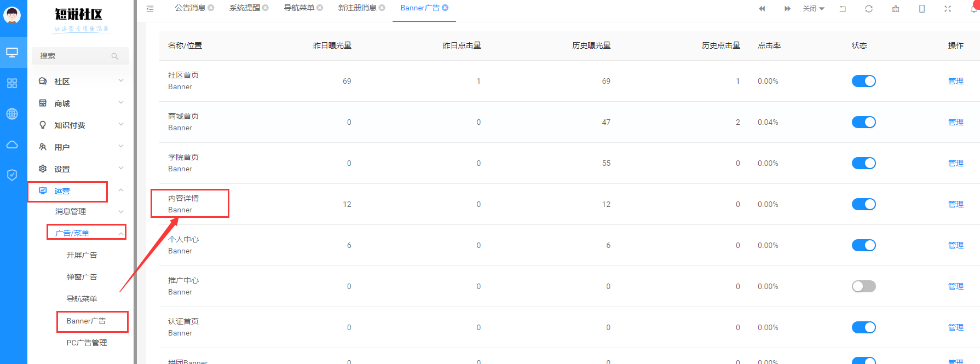
Task: Collapse sidebar with menu fold icon
Action: pyautogui.click(x=150, y=9)
